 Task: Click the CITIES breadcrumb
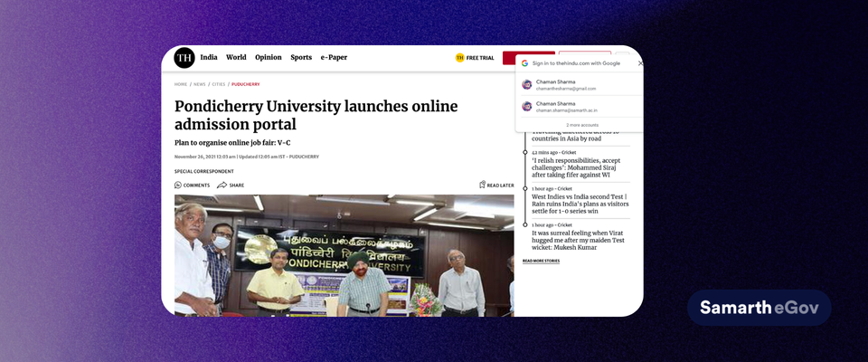219,84
